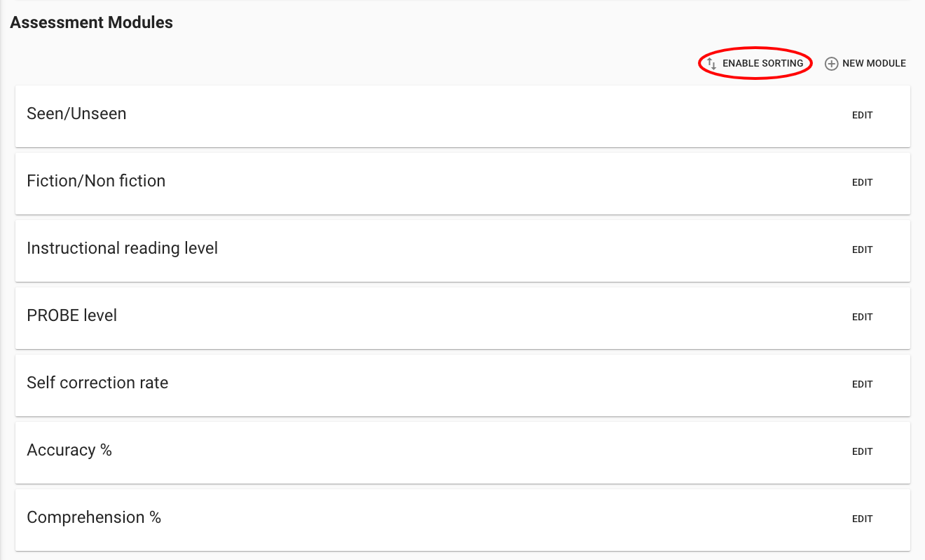This screenshot has height=560, width=925.
Task: Edit the Self correction rate module
Action: click(x=862, y=385)
